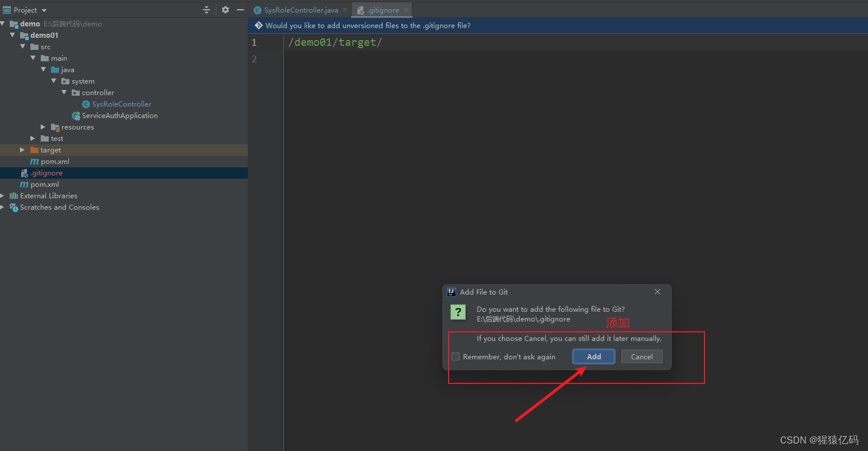Image resolution: width=868 pixels, height=451 pixels.
Task: Click the Java class icon on SysRoleController tab
Action: pyautogui.click(x=258, y=10)
